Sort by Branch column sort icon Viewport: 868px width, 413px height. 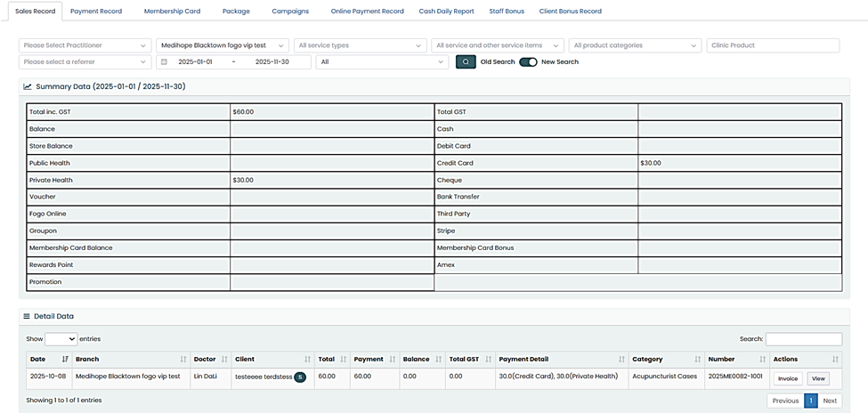tap(183, 360)
